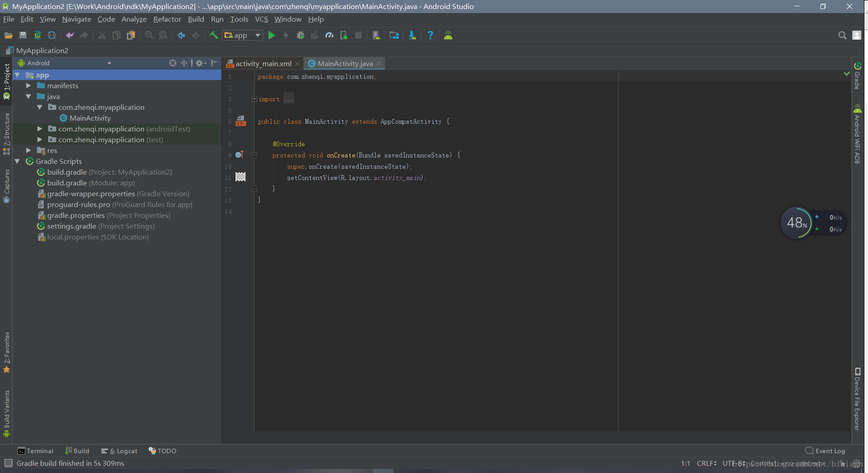Image resolution: width=868 pixels, height=473 pixels.
Task: Click Run with Coverage icon
Action: pos(315,35)
